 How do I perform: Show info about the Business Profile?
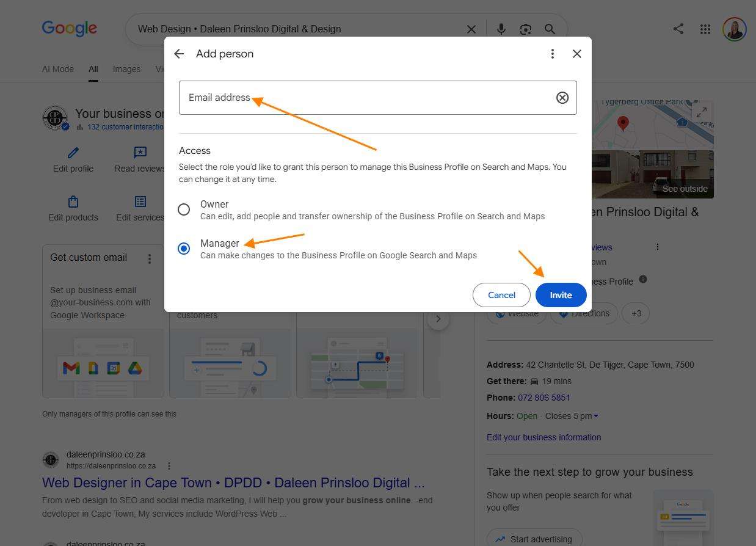pyautogui.click(x=643, y=279)
